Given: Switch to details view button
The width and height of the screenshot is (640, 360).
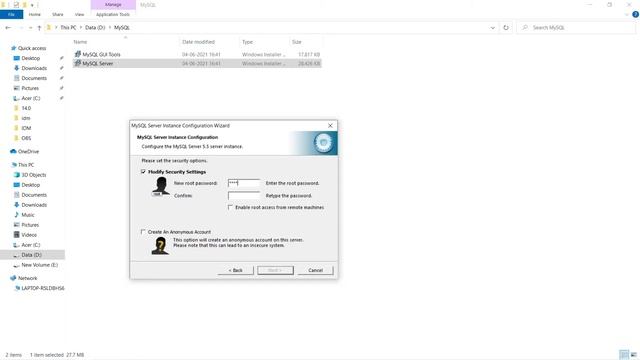Looking at the screenshot, I should coord(624,354).
